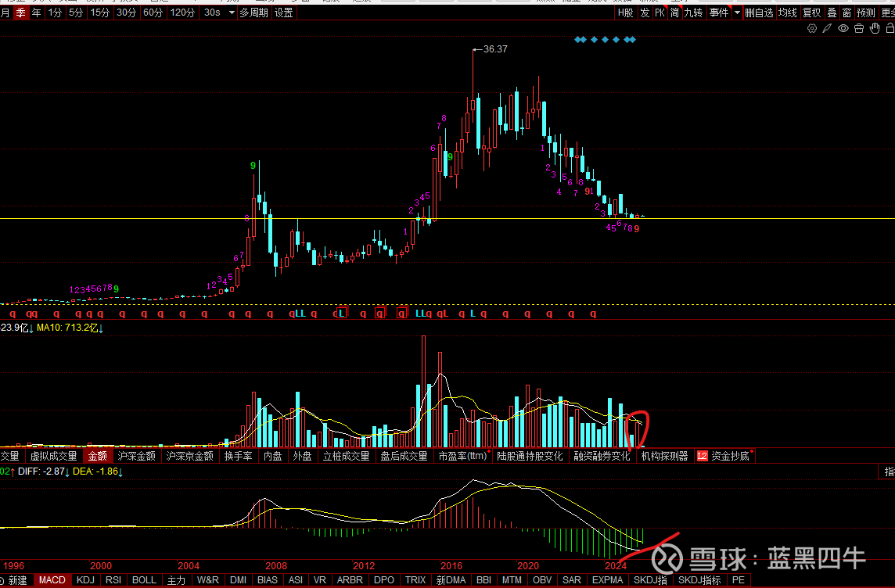The width and height of the screenshot is (895, 588).
Task: Toggle 均线 moving average lines
Action: [x=788, y=13]
